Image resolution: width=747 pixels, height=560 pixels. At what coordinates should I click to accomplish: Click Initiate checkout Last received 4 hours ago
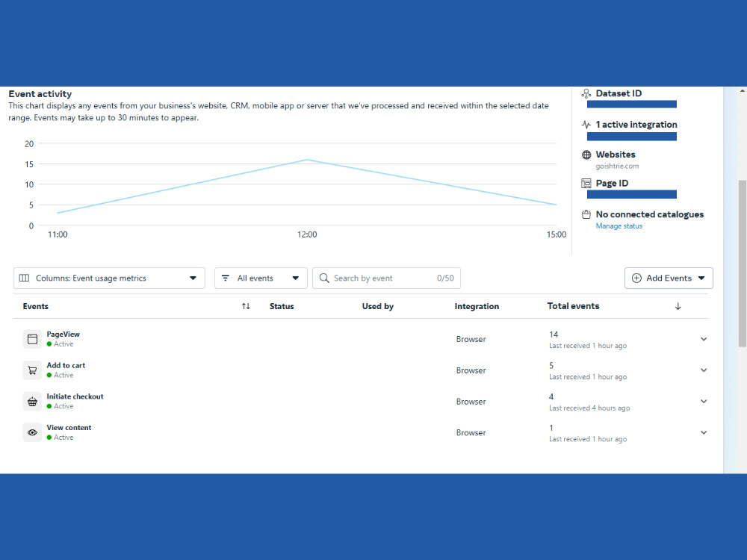[x=589, y=408]
